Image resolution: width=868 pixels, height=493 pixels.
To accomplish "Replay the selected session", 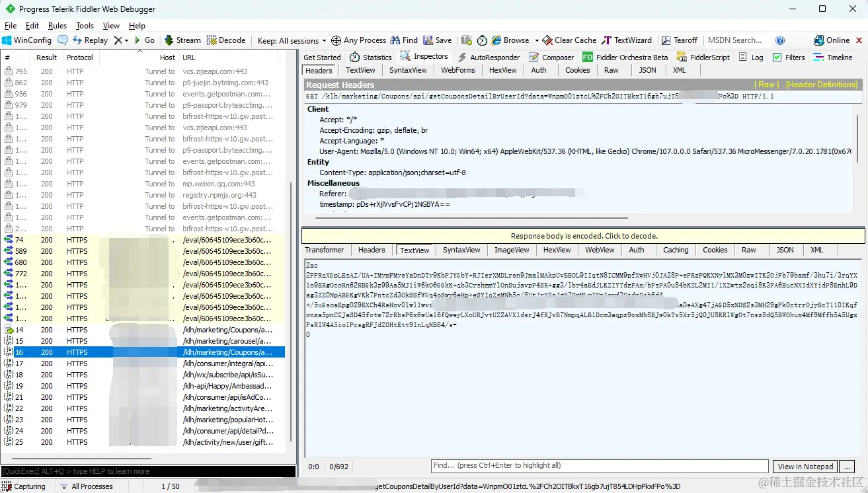I will coord(90,40).
